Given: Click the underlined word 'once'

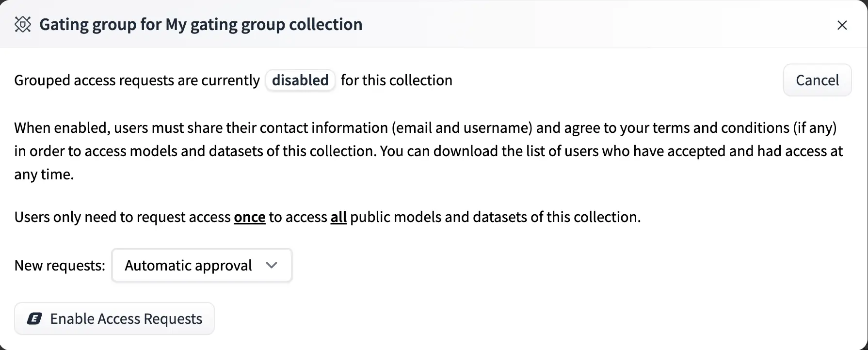Looking at the screenshot, I should (250, 217).
